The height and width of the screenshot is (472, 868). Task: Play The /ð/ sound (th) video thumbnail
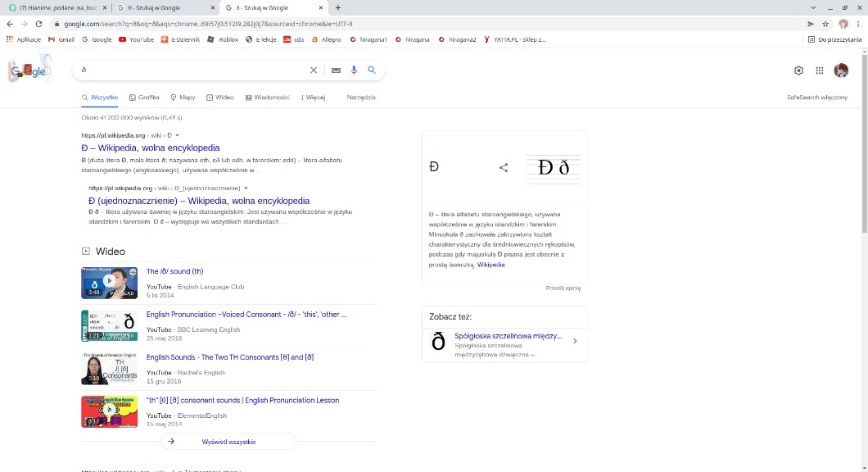coord(109,283)
